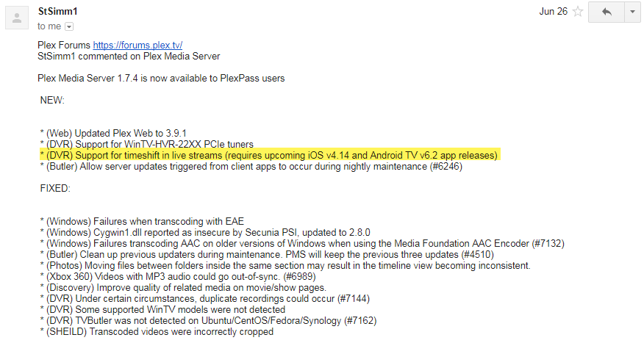644x343 pixels.
Task: Click the "Failures when transcoding with EAE" line
Action: [x=142, y=222]
